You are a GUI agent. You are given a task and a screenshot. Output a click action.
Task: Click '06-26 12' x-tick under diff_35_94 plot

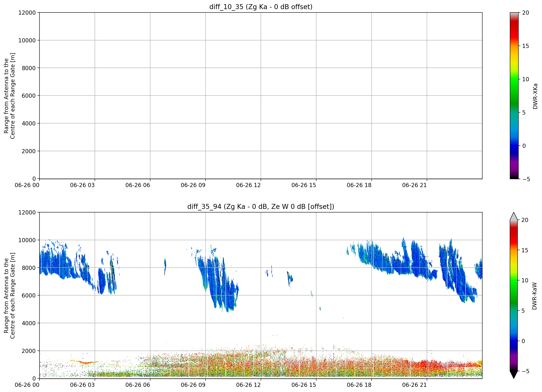[x=248, y=385]
